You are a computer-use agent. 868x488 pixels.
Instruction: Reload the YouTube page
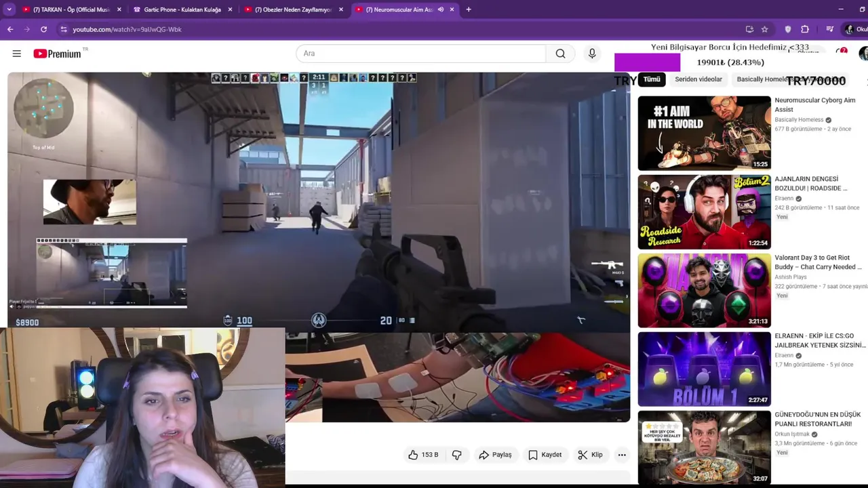point(43,29)
